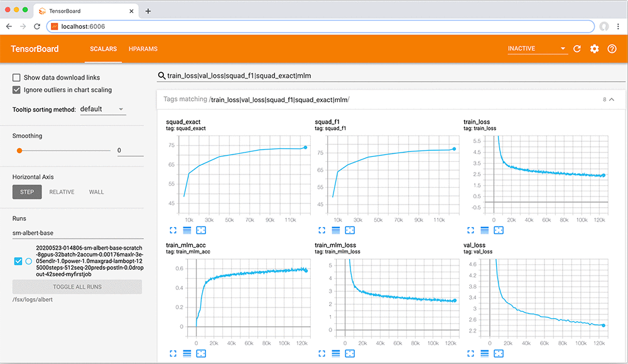Click the squad_exact chart last data point
This screenshot has height=364, width=628.
click(305, 147)
